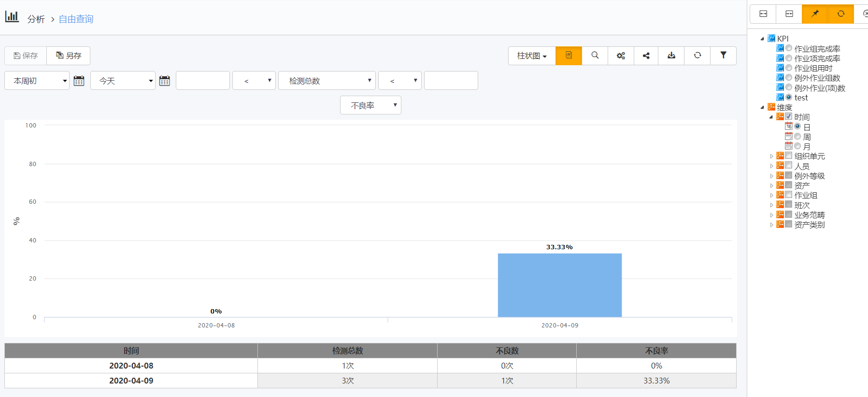Check the 组织单元 dimension checkbox
This screenshot has width=868, height=397.
[789, 156]
